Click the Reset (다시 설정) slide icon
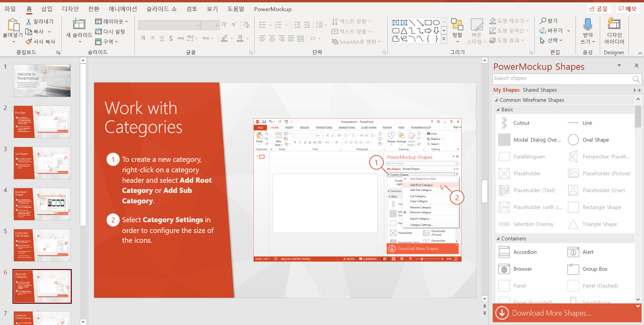 pos(98,31)
